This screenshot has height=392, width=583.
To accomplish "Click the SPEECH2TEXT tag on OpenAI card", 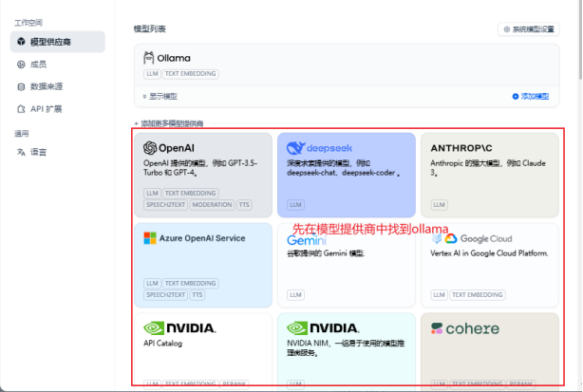I will pyautogui.click(x=166, y=205).
